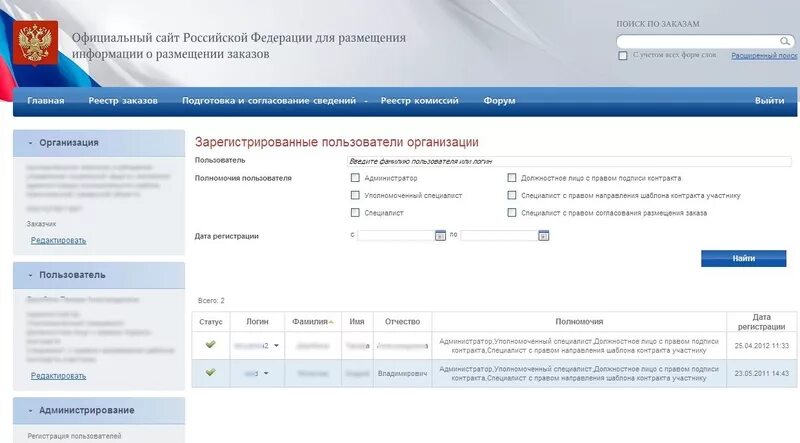Screen dimensions: 800x443
Task: Click the registration start date field
Action: click(396, 236)
